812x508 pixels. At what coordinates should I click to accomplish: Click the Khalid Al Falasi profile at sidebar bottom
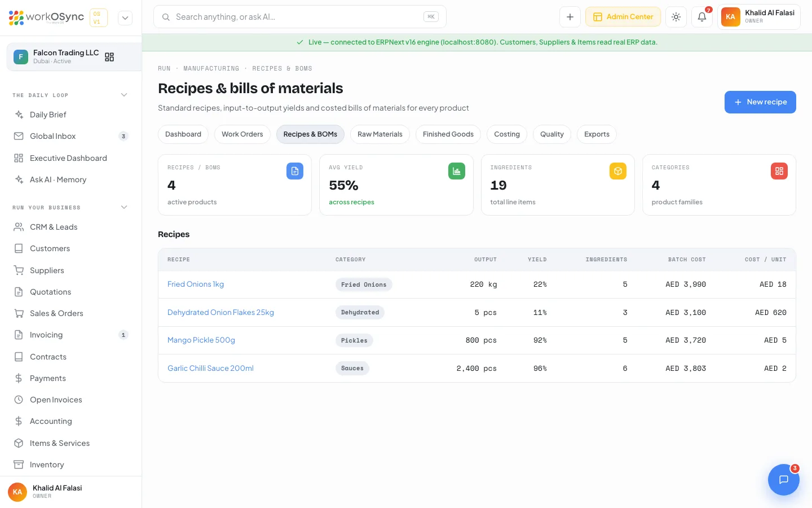pos(70,492)
